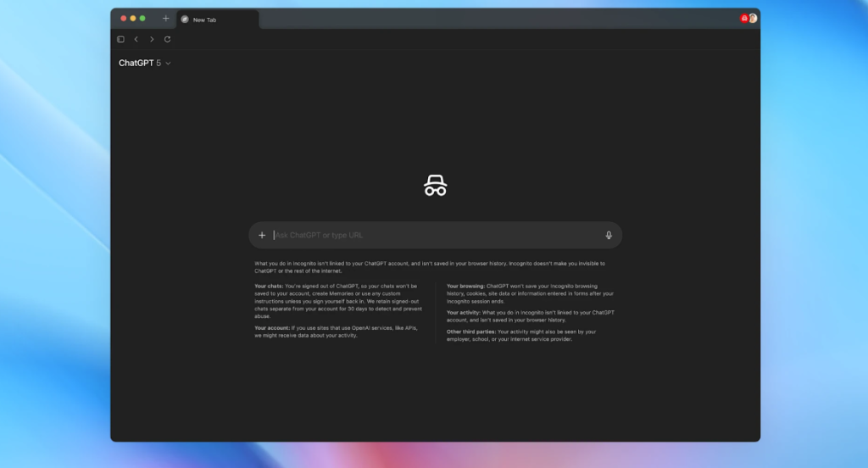Click the incognito hat and glasses logo
868x468 pixels.
436,186
